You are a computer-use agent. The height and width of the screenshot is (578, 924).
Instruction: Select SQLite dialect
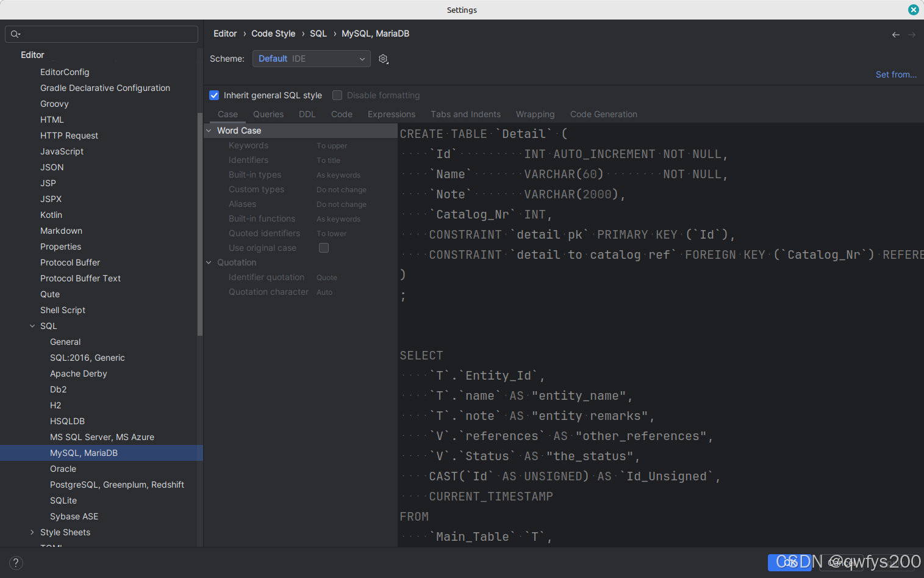(63, 500)
